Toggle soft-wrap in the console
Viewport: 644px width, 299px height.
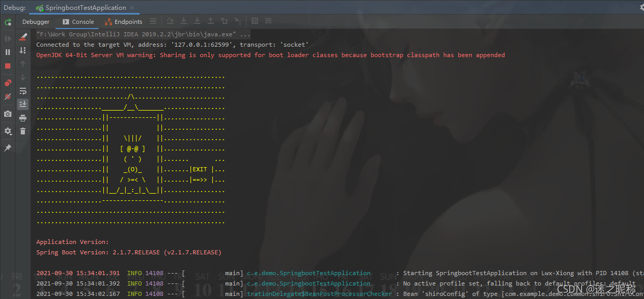pyautogui.click(x=23, y=91)
